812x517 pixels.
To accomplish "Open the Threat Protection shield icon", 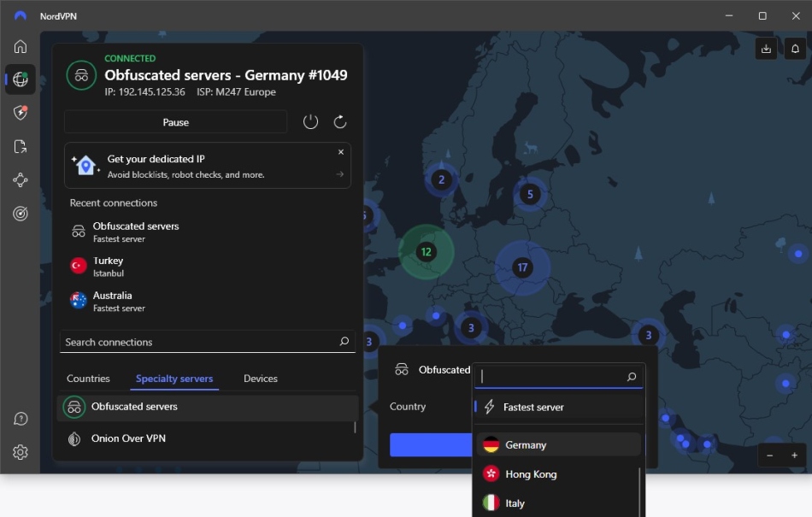I will (x=21, y=112).
